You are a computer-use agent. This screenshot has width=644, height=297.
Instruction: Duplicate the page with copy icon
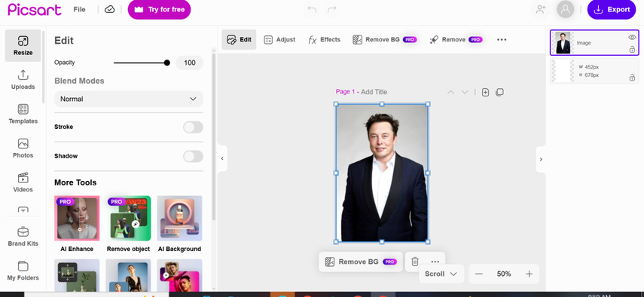(x=499, y=92)
